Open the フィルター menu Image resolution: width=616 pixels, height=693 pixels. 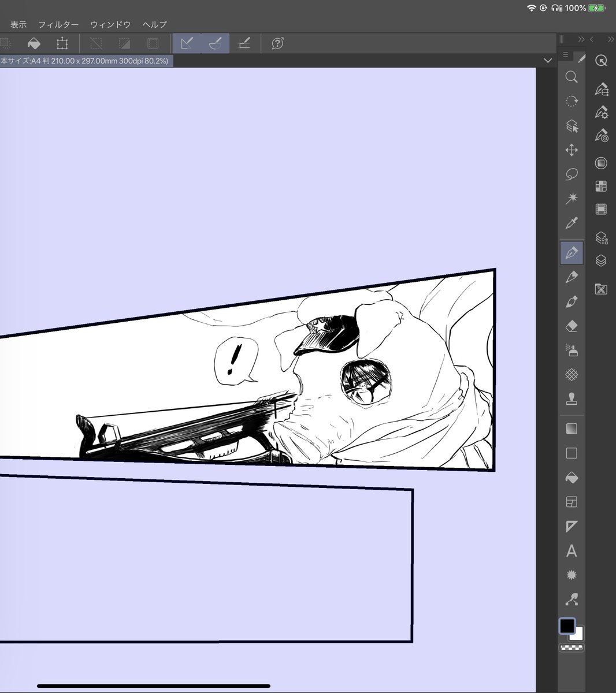point(58,24)
